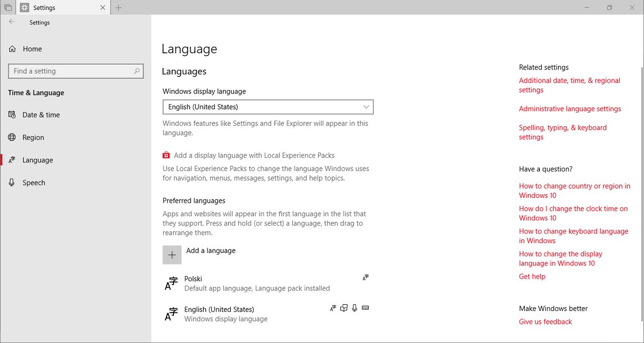Screen dimensions: 644x343
Task: Click Give us feedback link
Action: pyautogui.click(x=545, y=322)
